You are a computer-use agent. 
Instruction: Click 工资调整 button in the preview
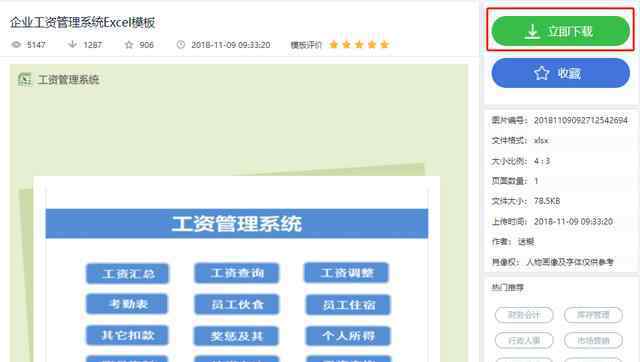coord(347,273)
